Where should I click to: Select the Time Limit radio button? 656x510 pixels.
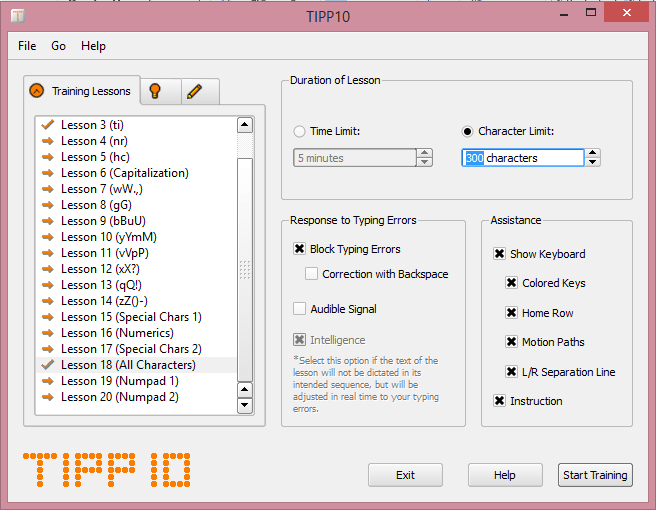click(300, 131)
